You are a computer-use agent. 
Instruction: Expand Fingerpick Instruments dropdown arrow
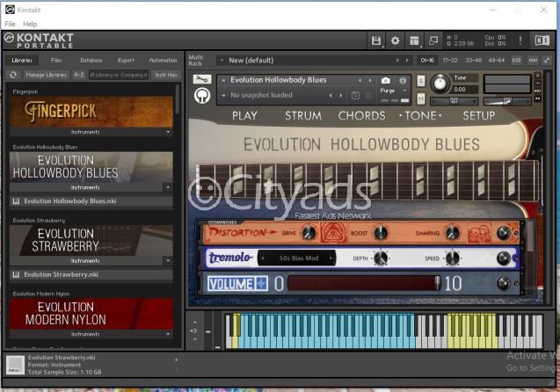pos(168,132)
